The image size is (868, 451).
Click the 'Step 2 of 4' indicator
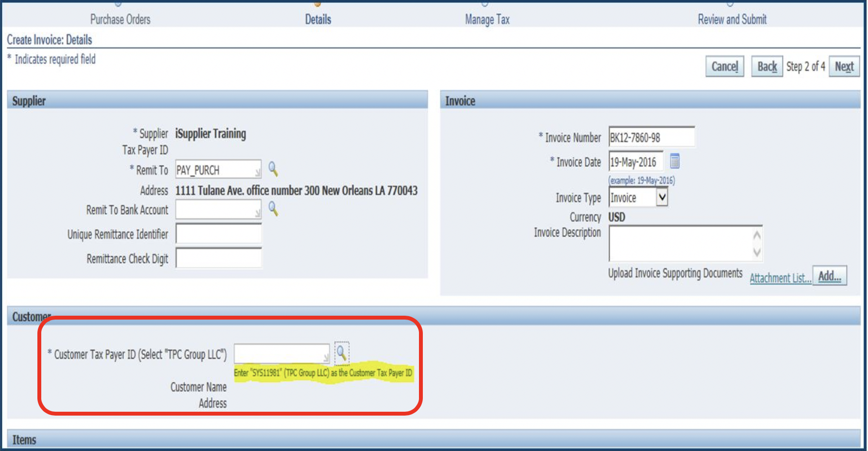806,66
